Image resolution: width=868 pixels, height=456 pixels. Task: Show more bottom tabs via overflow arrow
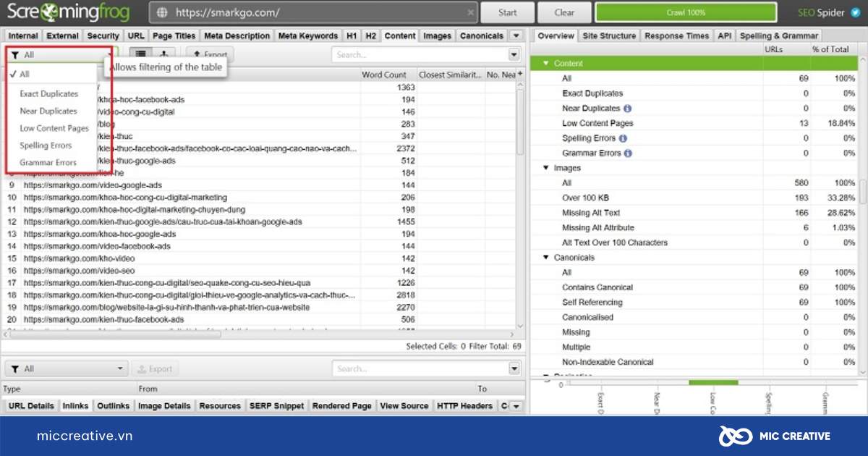(x=516, y=406)
